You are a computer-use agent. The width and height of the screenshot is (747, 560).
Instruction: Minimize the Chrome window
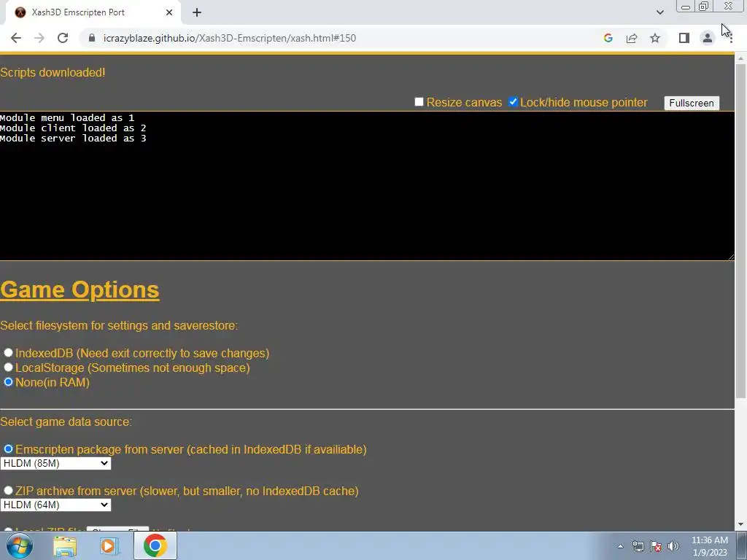(686, 7)
